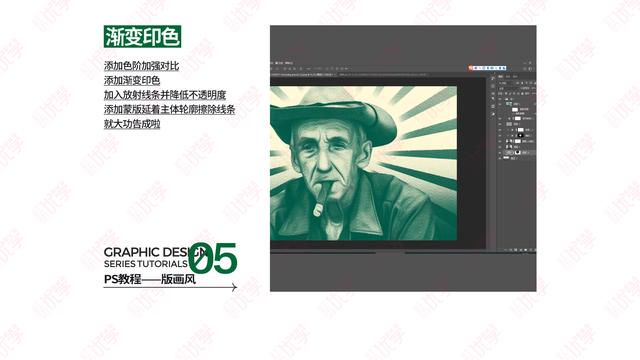640x360 pixels.
Task: Click the new layer icon at Layers panel bottom
Action: point(531,250)
